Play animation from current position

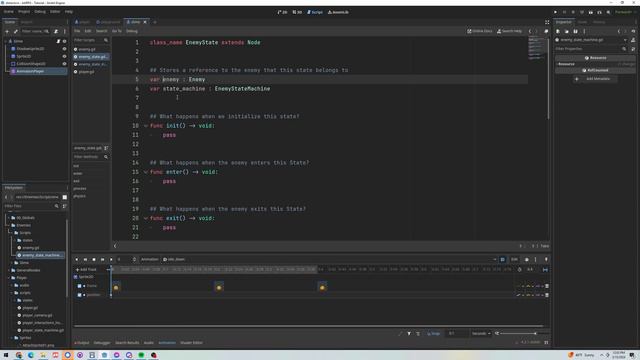[x=111, y=259]
